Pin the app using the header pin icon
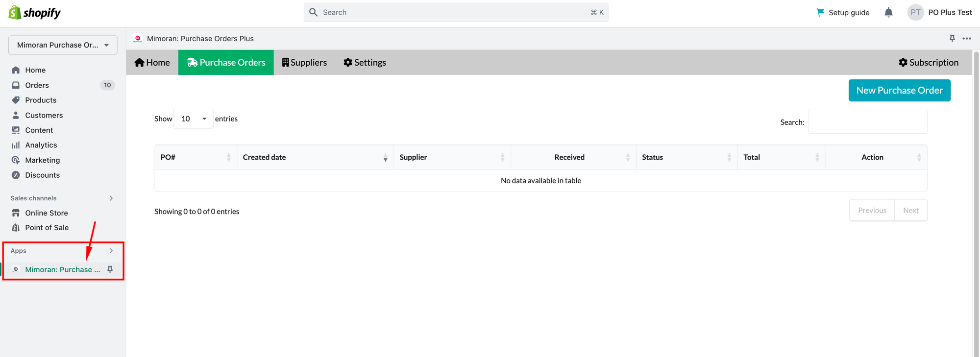This screenshot has width=980, height=357. (x=952, y=38)
